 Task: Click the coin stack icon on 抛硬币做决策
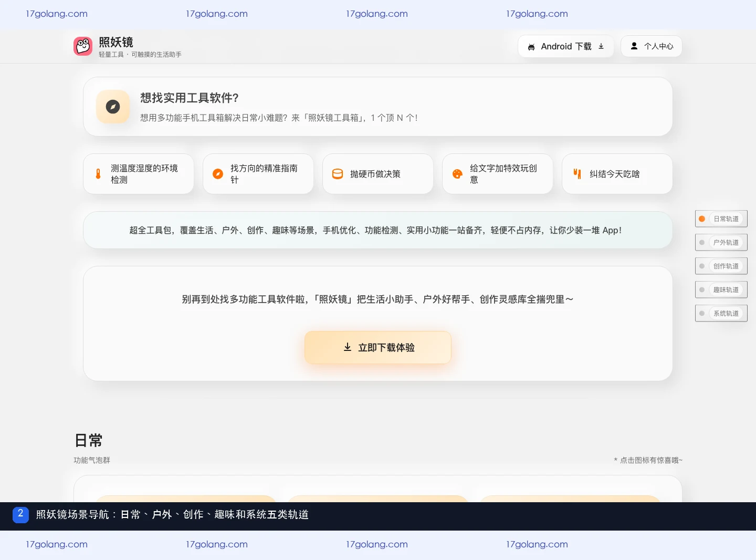tap(338, 174)
